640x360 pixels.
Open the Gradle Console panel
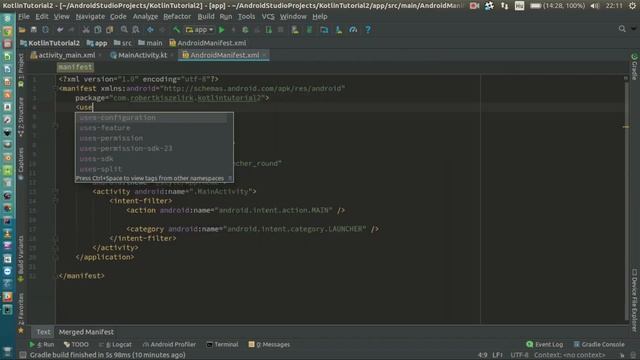coord(599,344)
